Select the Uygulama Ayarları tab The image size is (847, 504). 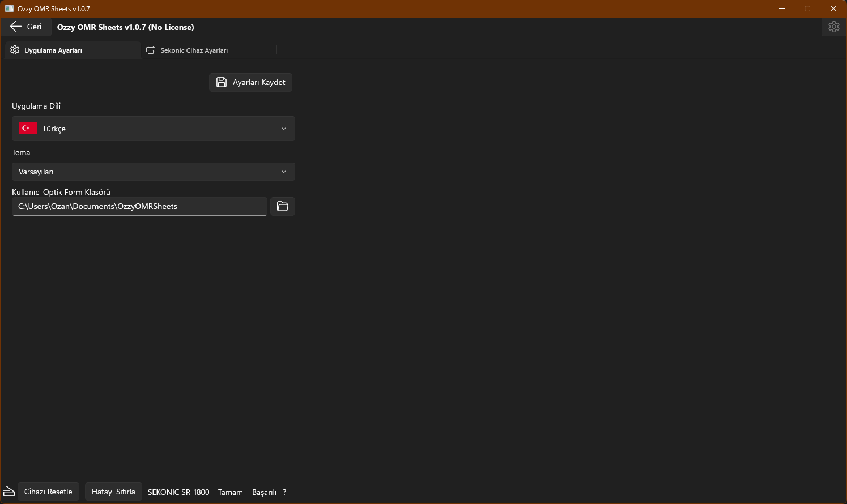pos(53,50)
